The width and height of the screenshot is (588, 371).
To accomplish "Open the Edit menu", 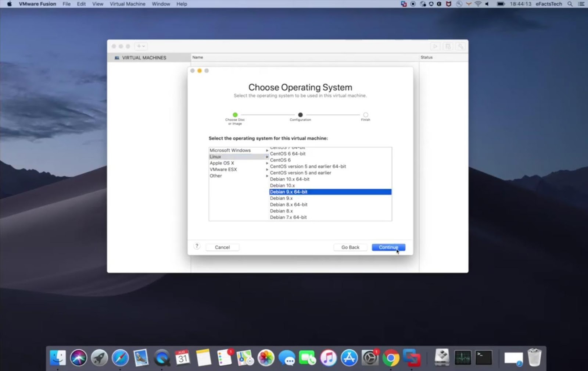I will [81, 4].
